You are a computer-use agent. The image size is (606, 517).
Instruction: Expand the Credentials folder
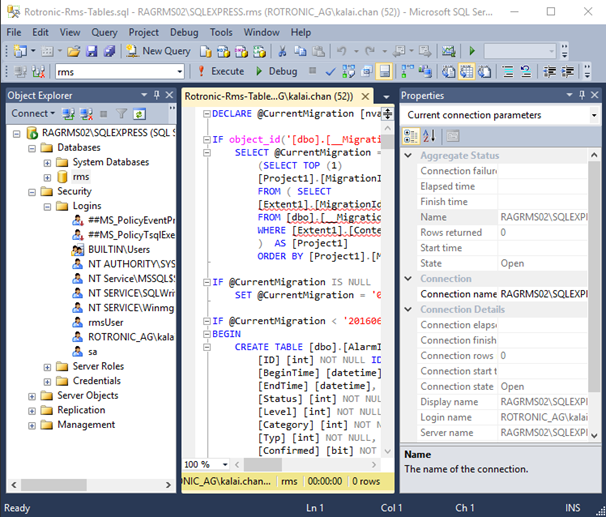(47, 382)
